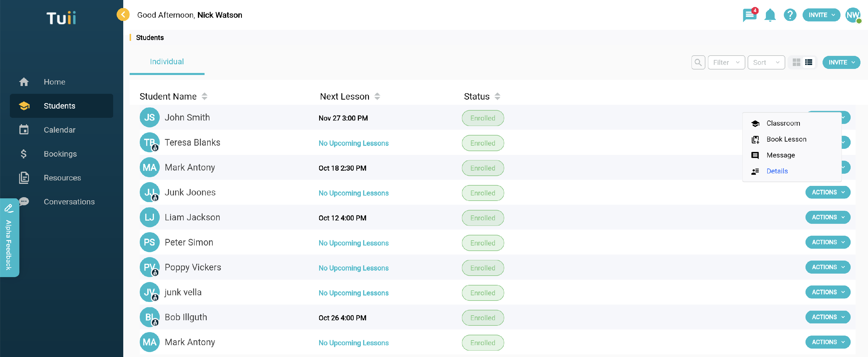Select Book Lesson from context menu
Image resolution: width=868 pixels, height=357 pixels.
[x=786, y=139]
